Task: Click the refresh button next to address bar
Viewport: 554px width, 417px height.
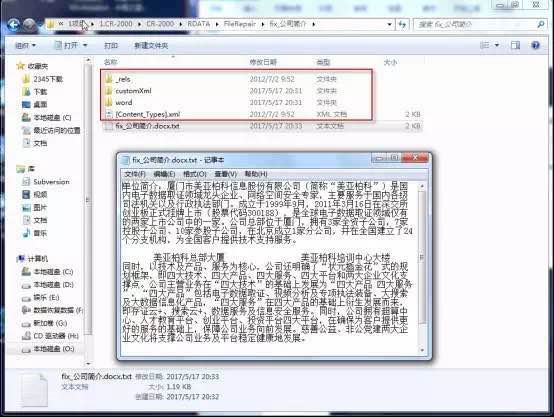Action: click(402, 24)
